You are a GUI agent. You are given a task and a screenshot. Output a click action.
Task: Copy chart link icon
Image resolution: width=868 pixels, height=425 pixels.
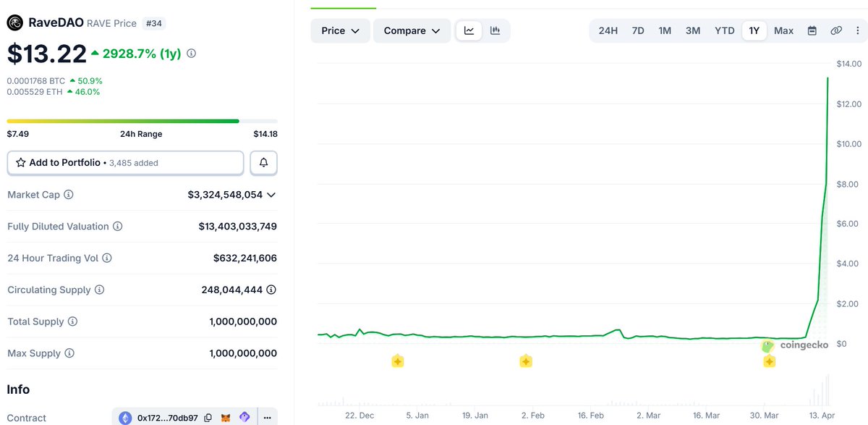[836, 30]
